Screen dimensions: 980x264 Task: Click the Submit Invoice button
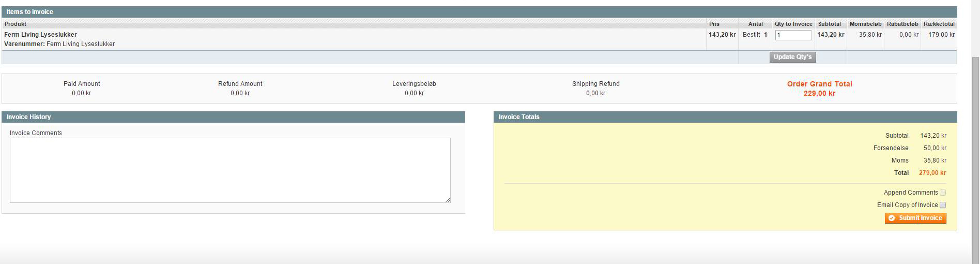(x=915, y=218)
